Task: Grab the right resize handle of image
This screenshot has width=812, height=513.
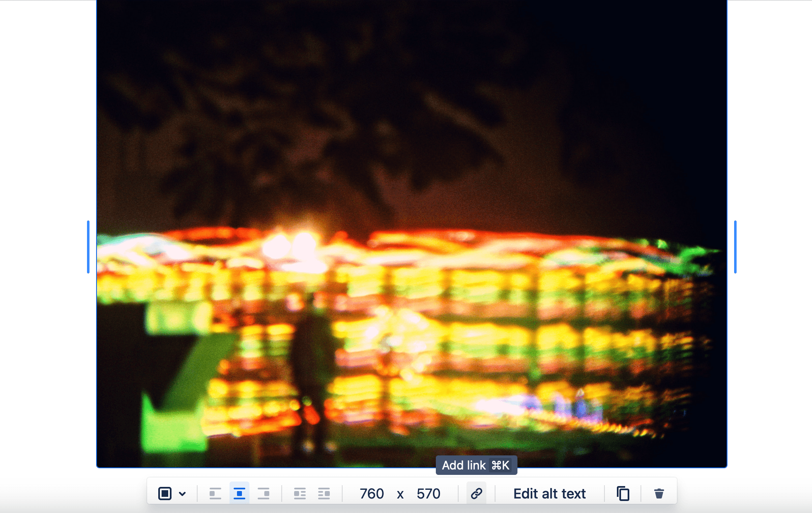Action: click(735, 247)
